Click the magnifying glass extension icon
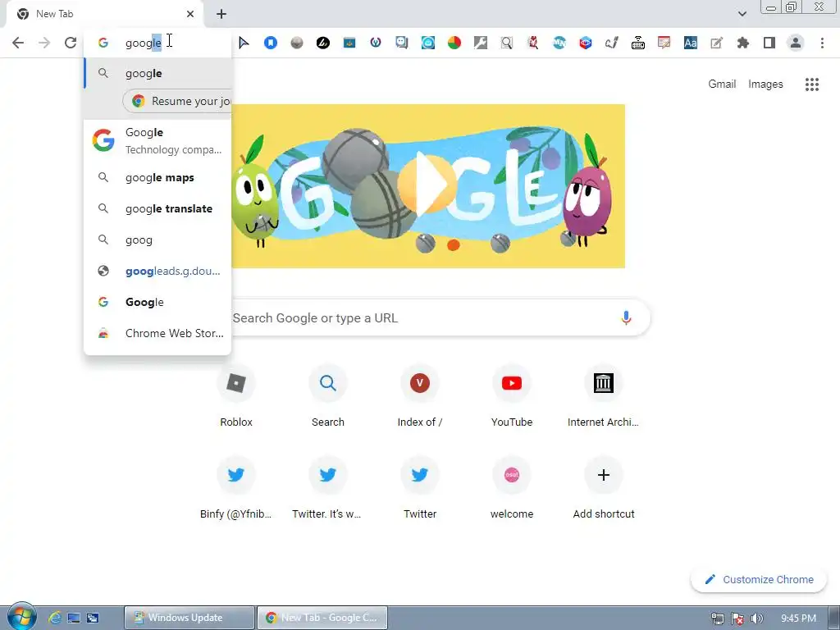840x630 pixels. (507, 43)
